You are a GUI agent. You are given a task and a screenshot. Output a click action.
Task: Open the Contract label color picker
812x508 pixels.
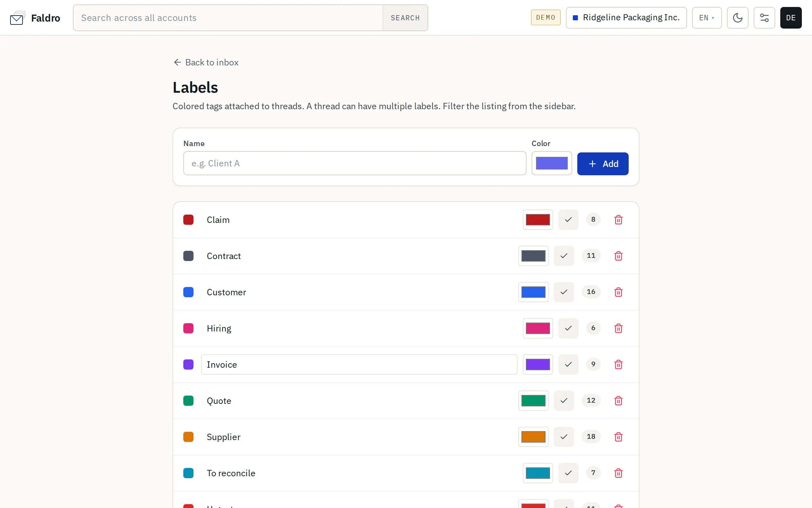pos(533,256)
